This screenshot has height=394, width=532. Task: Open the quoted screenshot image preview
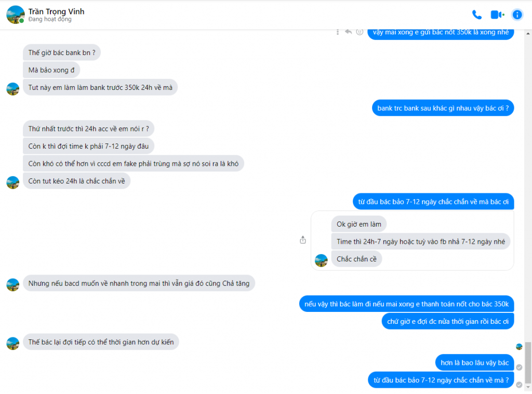413,240
